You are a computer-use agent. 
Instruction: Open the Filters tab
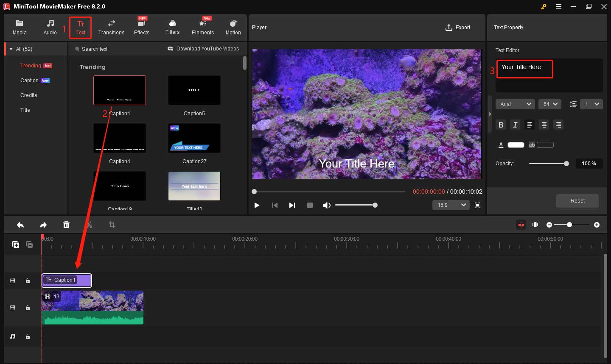[x=172, y=28]
